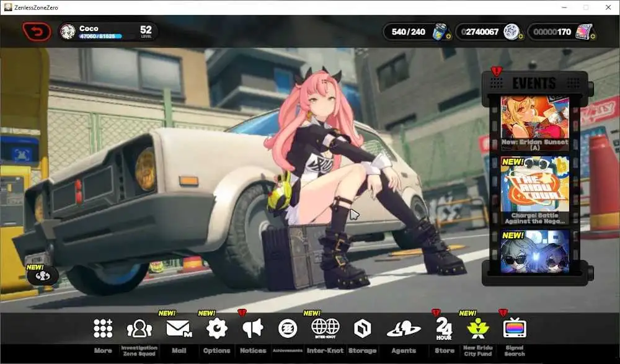Open the EVENTS panel header
Screen dimensions: 620x364
tap(534, 83)
